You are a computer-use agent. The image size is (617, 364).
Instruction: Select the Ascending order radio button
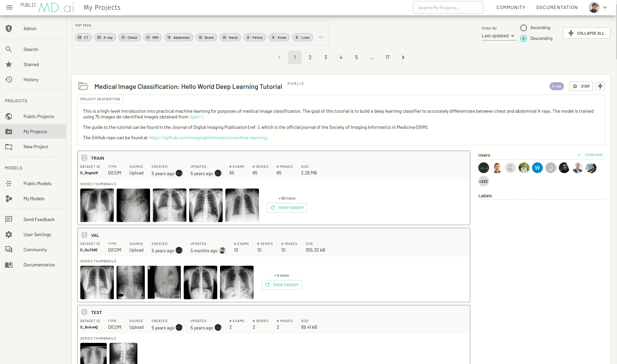523,28
